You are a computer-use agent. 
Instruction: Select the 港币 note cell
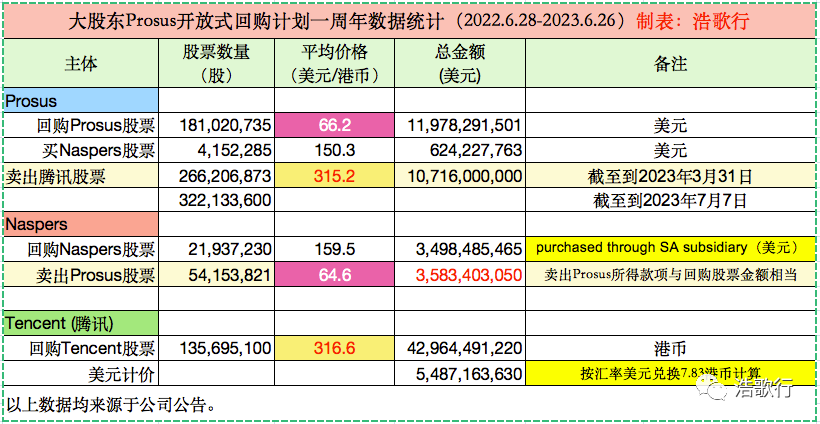(670, 348)
